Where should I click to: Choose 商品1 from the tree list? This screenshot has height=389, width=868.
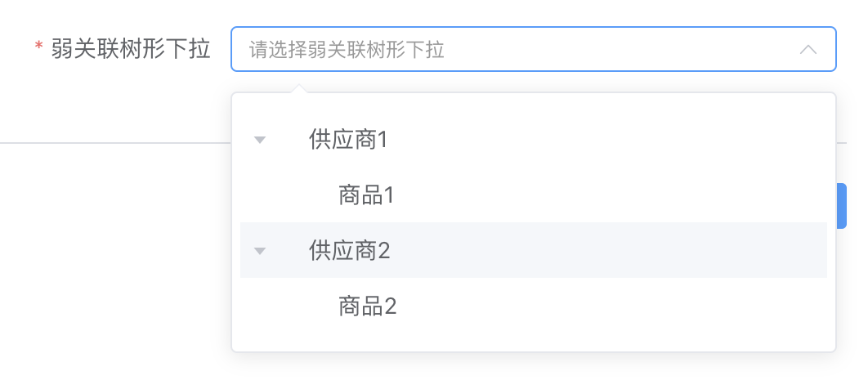click(366, 195)
